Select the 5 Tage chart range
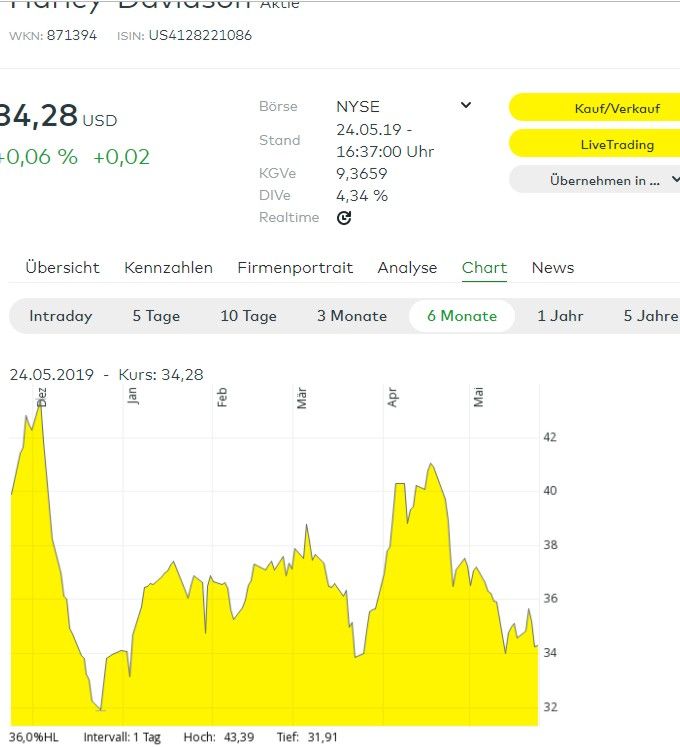 coord(156,316)
